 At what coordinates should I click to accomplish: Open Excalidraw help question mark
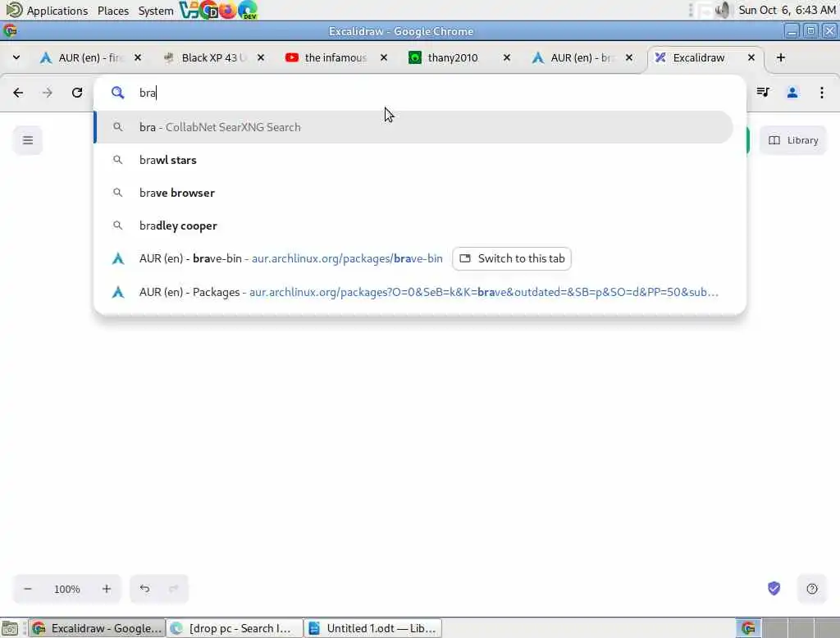812,589
